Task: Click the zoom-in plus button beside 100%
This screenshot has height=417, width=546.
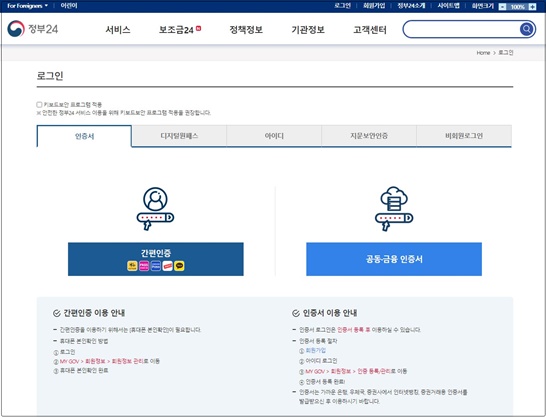Action: tap(532, 7)
